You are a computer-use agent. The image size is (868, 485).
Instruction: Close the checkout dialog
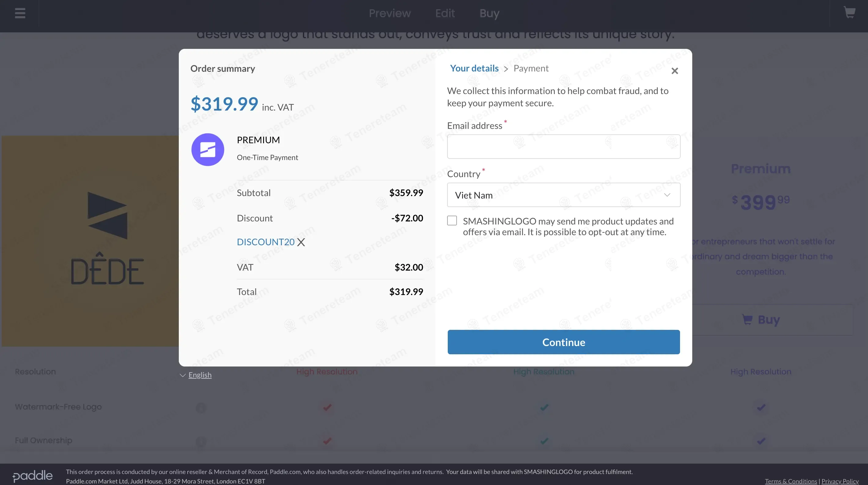pyautogui.click(x=675, y=71)
